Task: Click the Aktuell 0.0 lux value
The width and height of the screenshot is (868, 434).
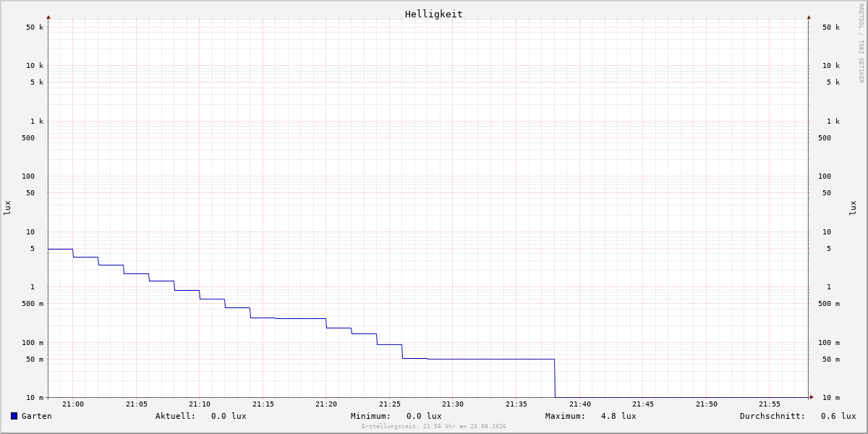Action: pos(229,416)
